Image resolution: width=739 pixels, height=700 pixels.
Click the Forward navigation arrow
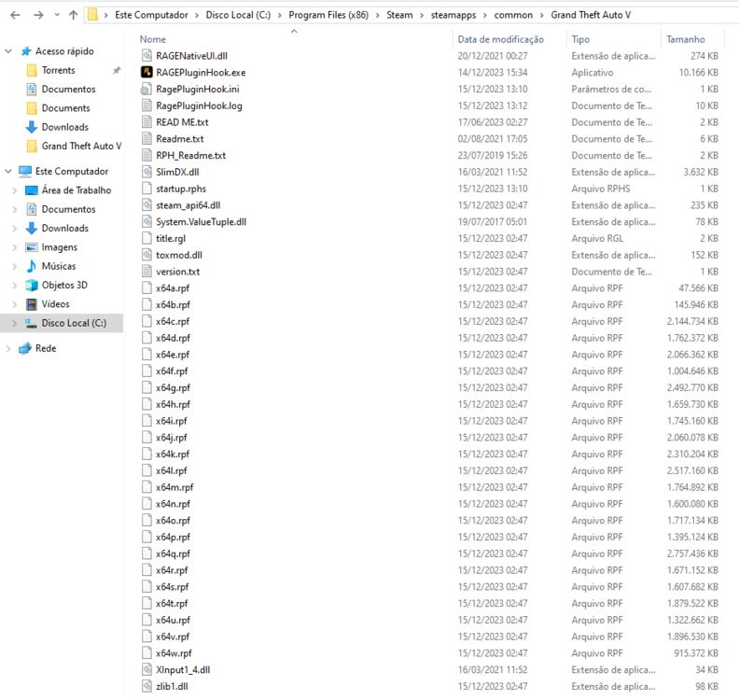pos(38,15)
